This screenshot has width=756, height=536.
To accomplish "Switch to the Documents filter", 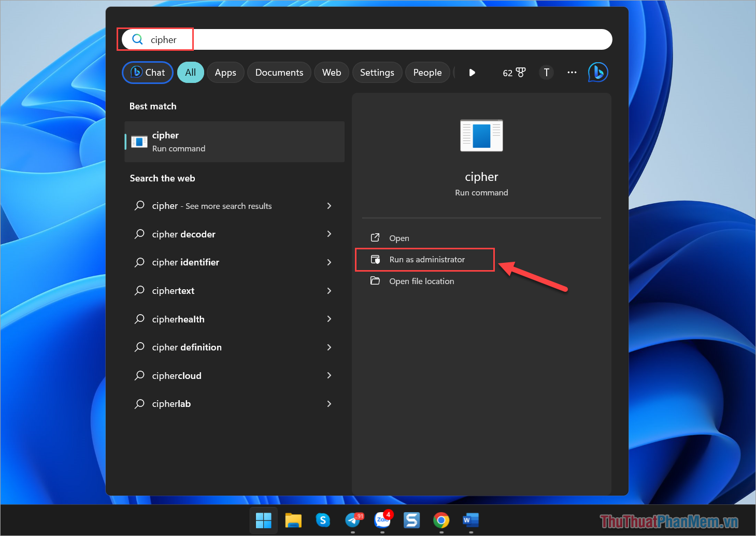I will coord(279,72).
